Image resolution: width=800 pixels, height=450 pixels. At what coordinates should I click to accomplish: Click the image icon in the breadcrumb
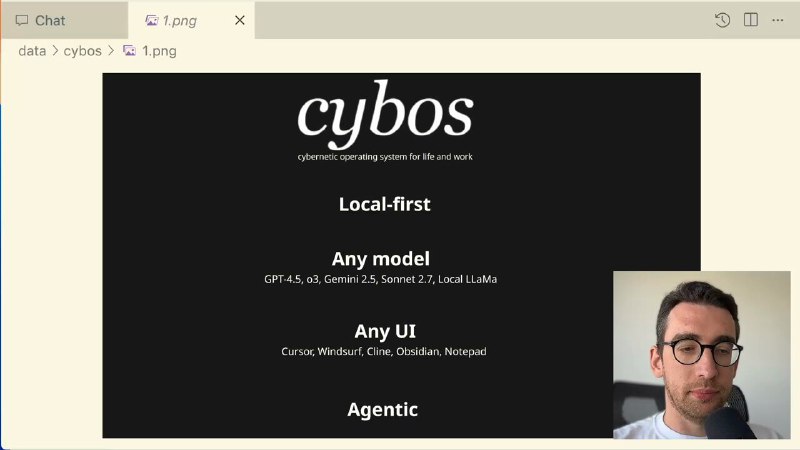130,51
